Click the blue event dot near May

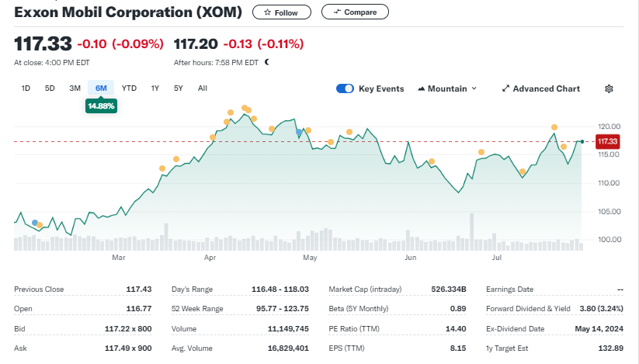coord(299,132)
